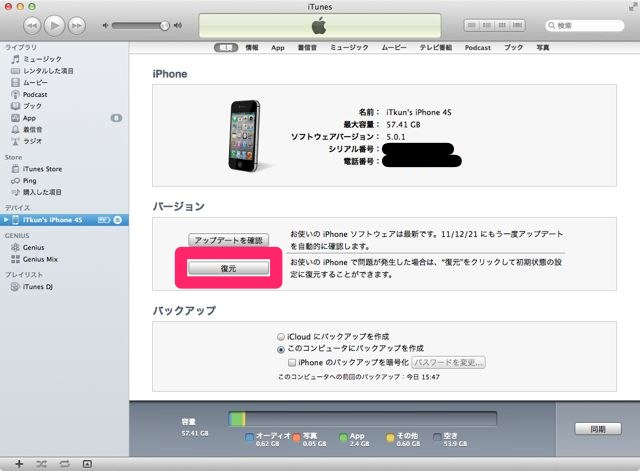Switch to the App tab
The width and height of the screenshot is (640, 471).
pyautogui.click(x=278, y=48)
